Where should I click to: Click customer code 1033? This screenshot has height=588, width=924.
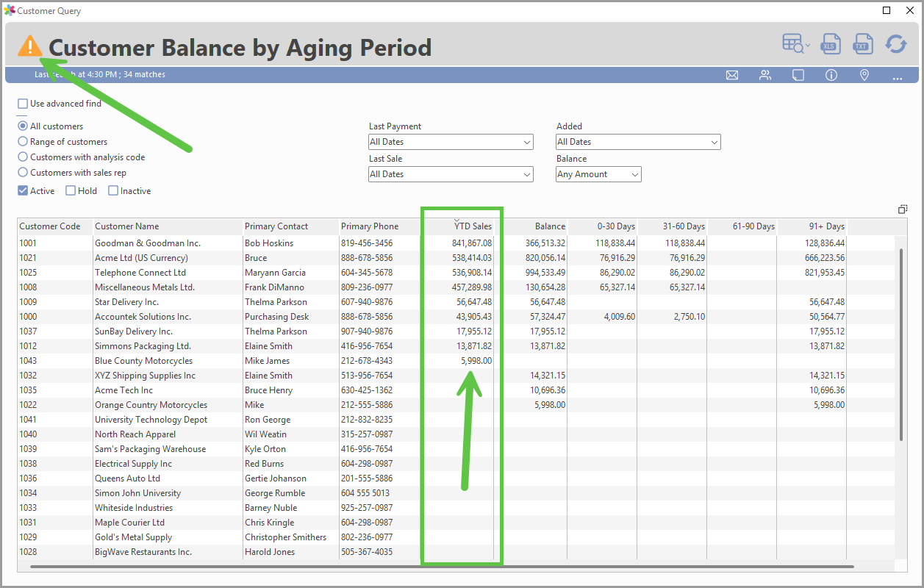28,508
